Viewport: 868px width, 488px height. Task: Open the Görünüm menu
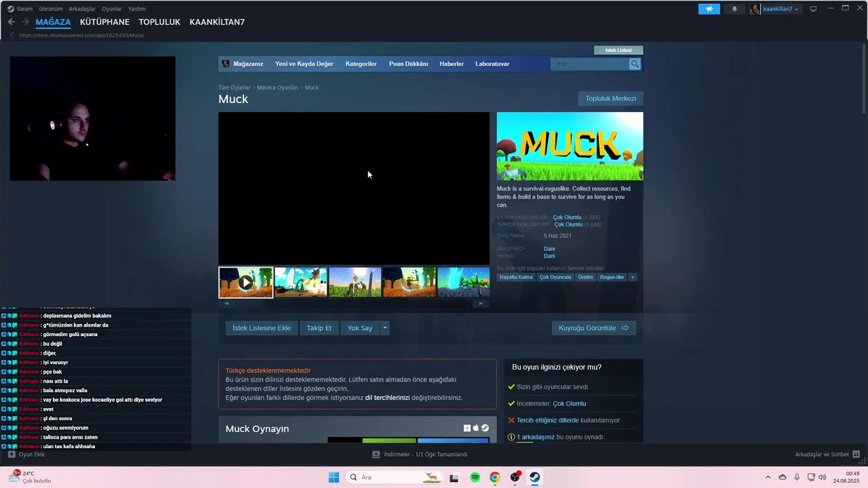[51, 9]
